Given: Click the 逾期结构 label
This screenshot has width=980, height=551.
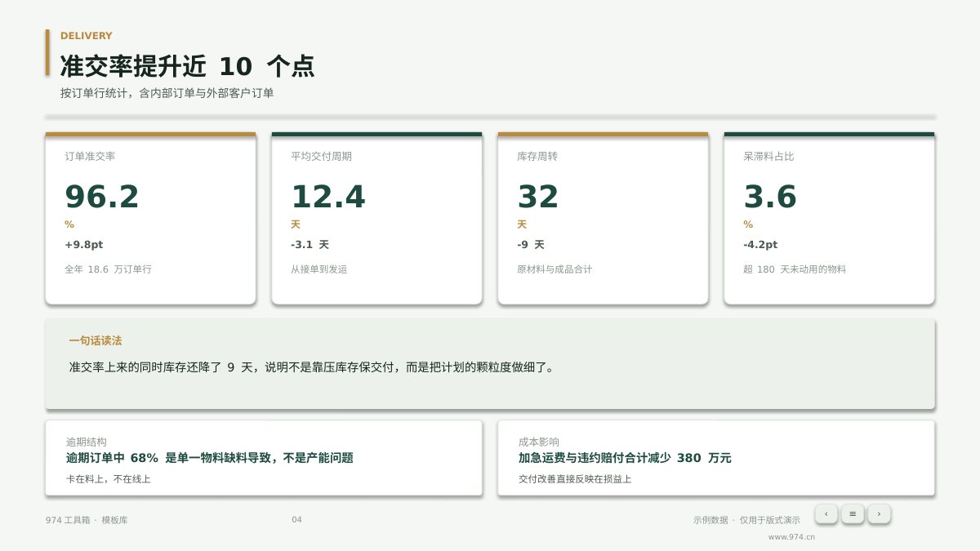Looking at the screenshot, I should [87, 441].
